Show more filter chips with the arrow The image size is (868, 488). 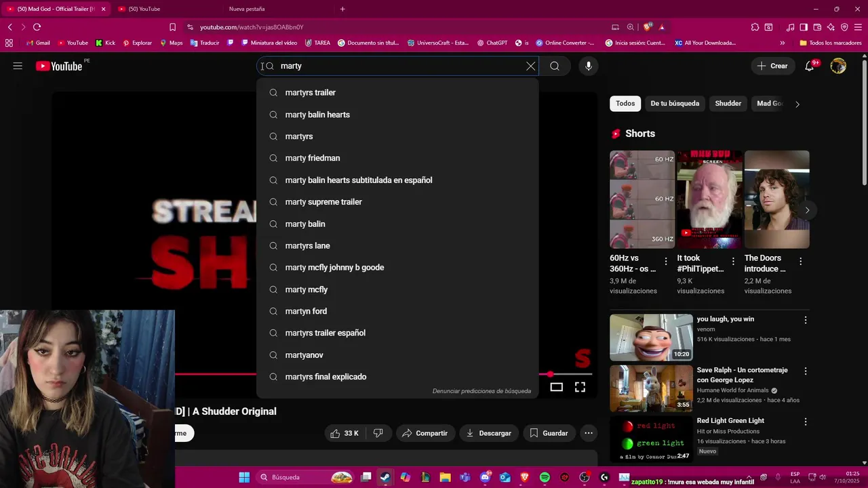tap(797, 104)
